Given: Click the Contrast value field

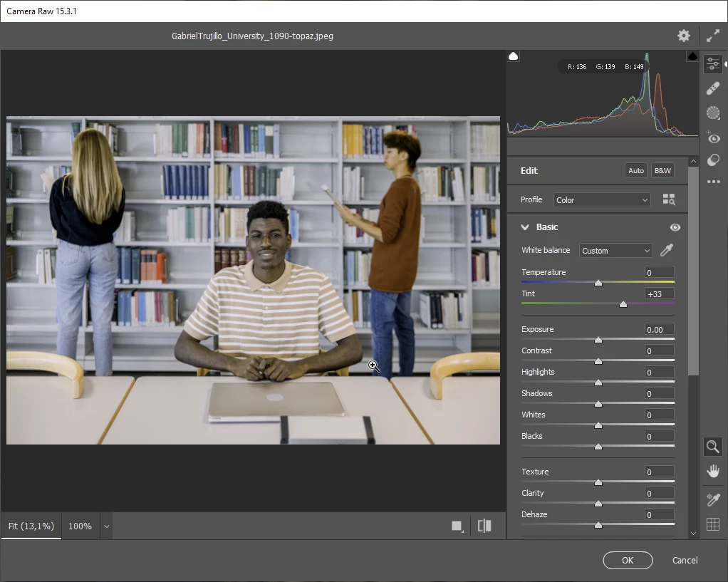Looking at the screenshot, I should point(659,350).
